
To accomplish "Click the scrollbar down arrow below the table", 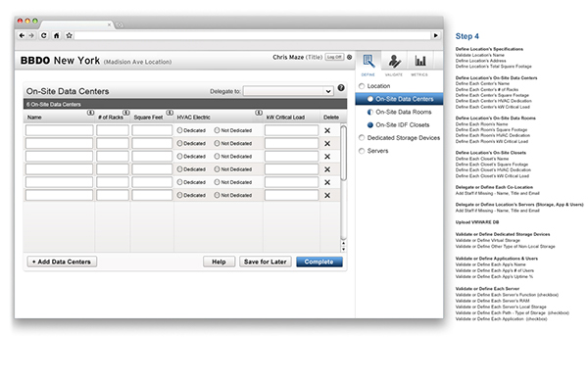I will click(x=343, y=249).
